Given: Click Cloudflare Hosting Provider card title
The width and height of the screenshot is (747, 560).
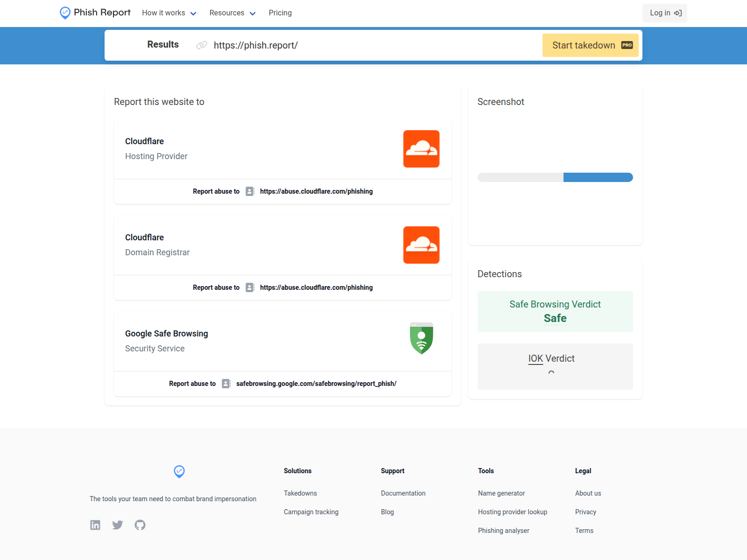Looking at the screenshot, I should click(x=145, y=141).
